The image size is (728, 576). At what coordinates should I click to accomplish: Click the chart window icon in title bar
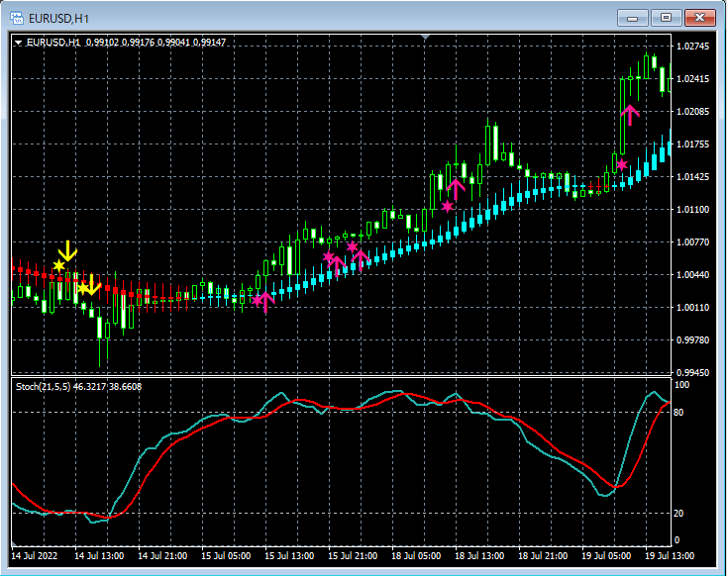tap(17, 16)
